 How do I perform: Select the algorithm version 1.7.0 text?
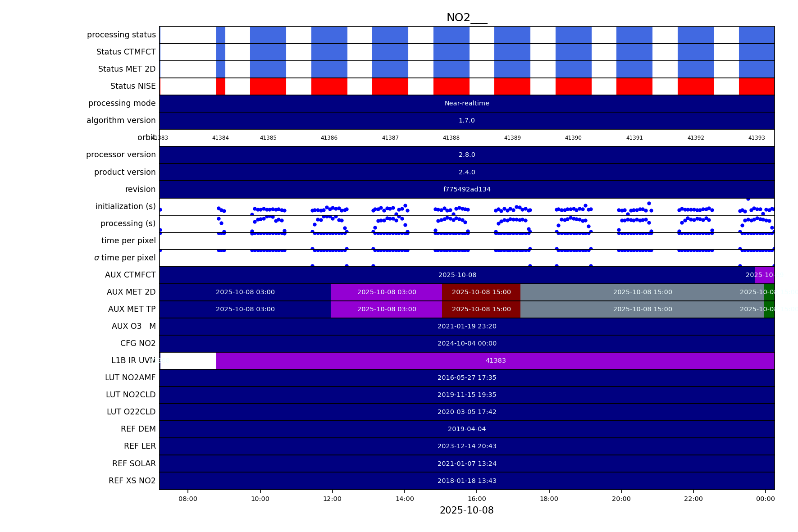(467, 121)
